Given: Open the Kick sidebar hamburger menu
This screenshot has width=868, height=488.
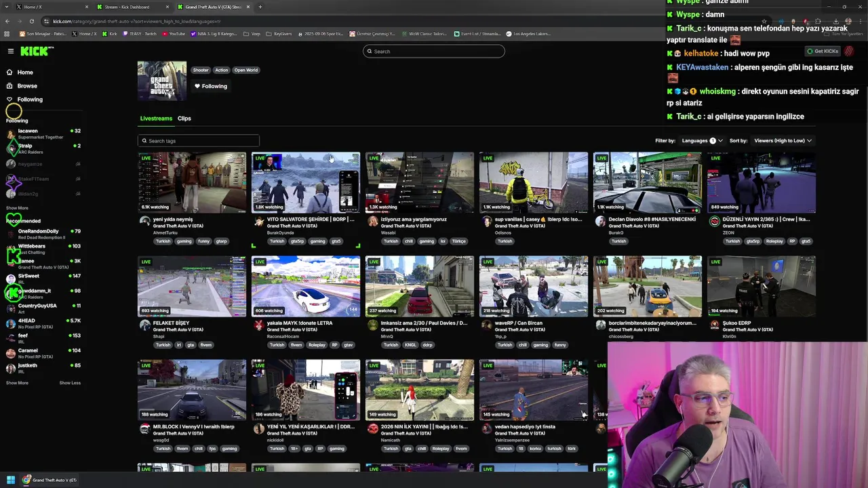Looking at the screenshot, I should click(10, 52).
